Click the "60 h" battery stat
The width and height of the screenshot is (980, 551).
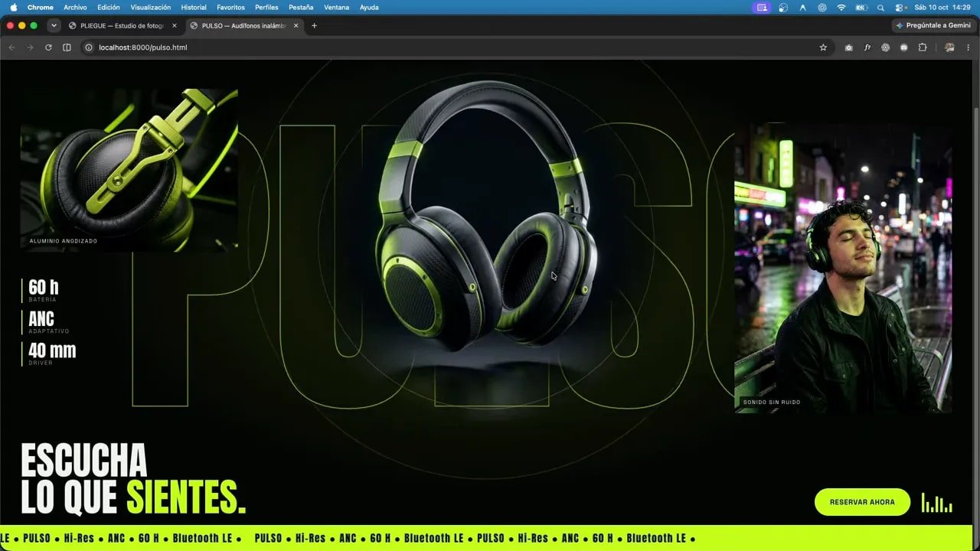pyautogui.click(x=44, y=290)
